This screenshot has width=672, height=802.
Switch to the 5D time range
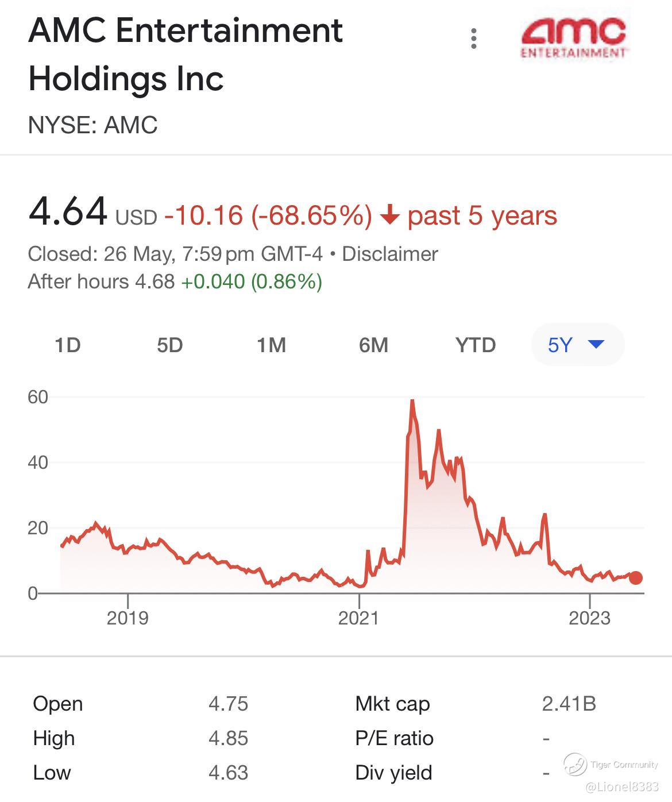[169, 345]
